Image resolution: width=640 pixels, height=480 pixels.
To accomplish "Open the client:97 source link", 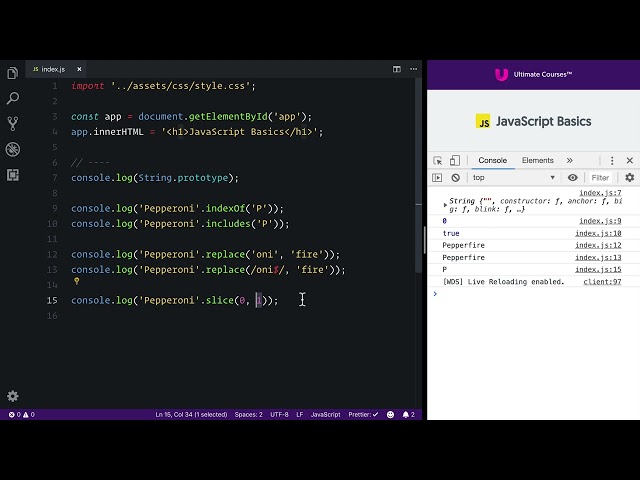I will coord(602,282).
